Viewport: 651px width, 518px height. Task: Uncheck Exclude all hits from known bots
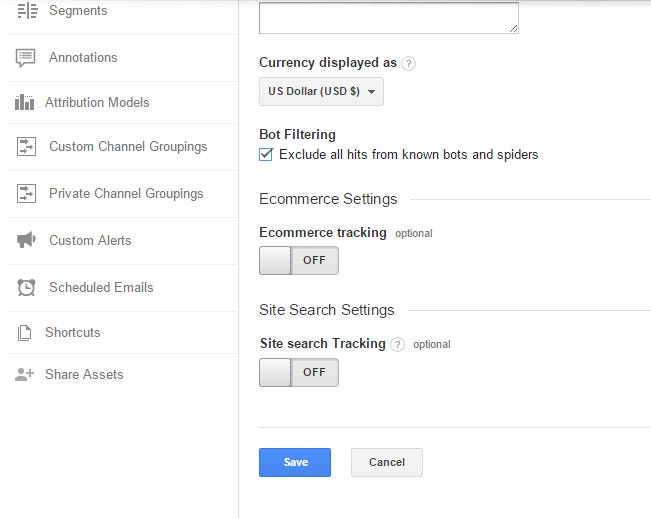pos(266,155)
